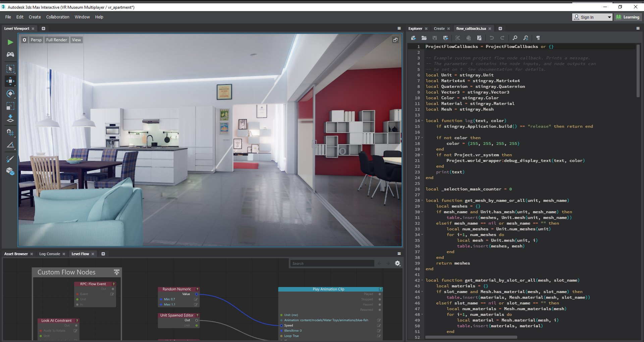Click the View button in viewport
644x342 pixels.
[76, 40]
